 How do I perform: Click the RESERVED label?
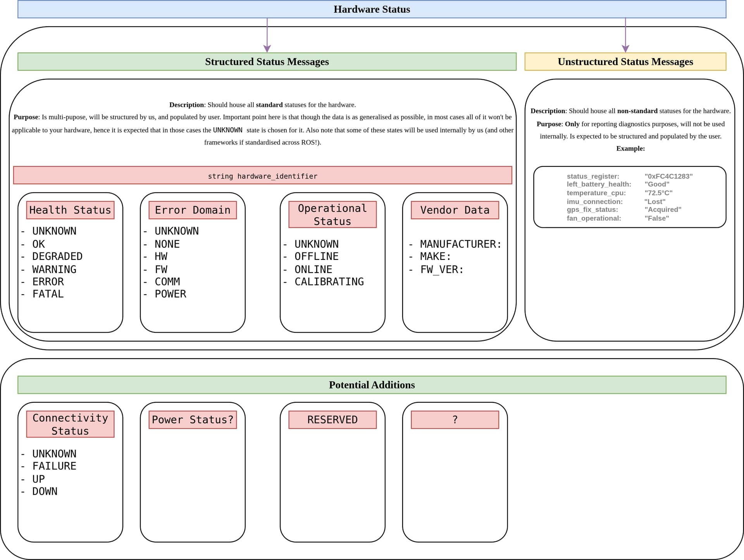coord(332,420)
